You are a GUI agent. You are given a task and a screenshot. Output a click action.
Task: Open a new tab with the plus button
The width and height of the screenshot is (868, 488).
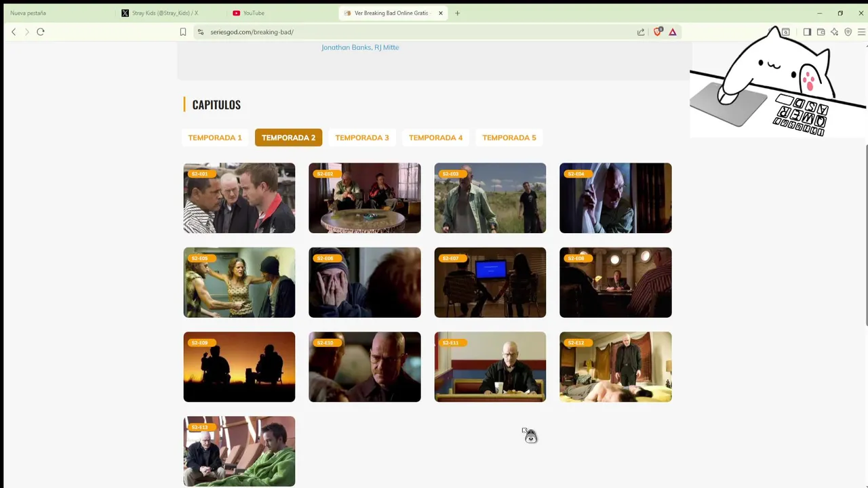(x=457, y=13)
